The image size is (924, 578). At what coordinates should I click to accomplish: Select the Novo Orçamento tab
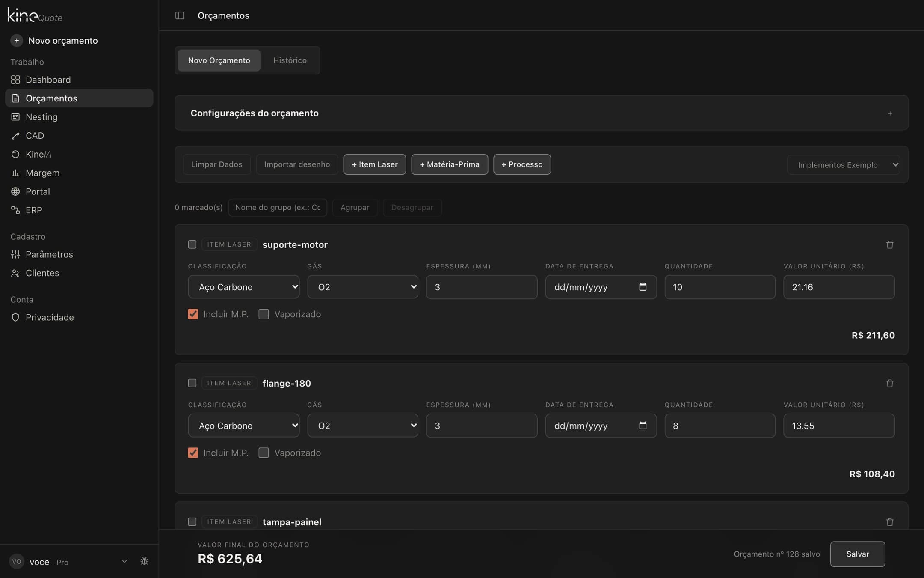(219, 60)
